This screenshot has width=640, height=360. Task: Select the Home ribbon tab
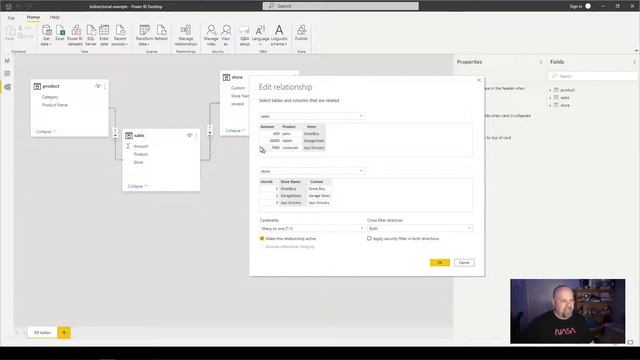coord(33,17)
